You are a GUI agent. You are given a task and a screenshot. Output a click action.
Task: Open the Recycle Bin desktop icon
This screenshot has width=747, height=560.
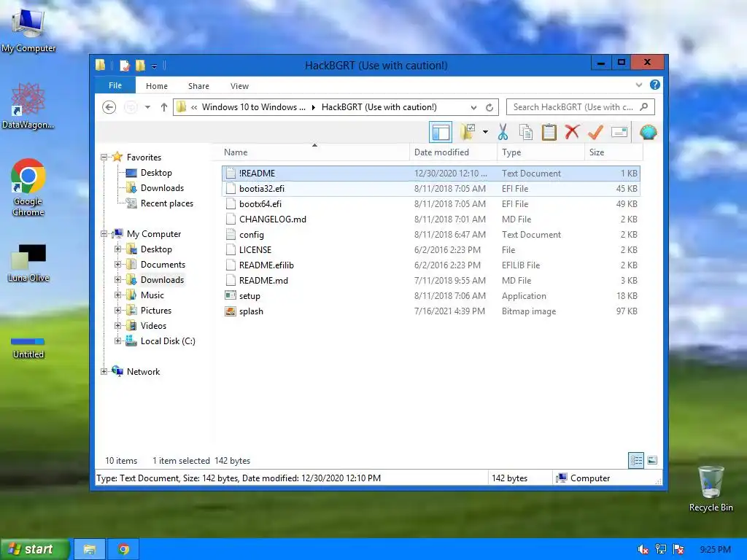pos(711,489)
